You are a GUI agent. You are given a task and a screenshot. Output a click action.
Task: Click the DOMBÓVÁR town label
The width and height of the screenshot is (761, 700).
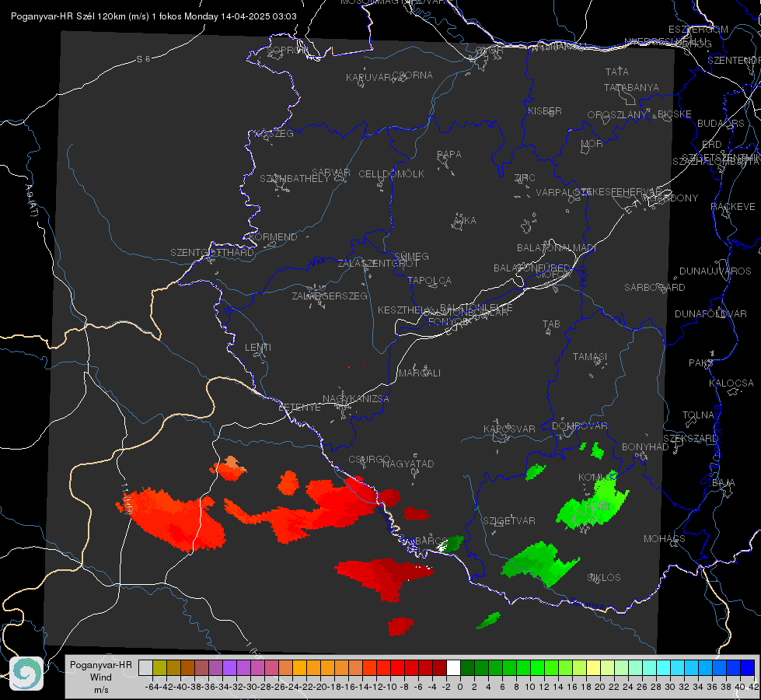[x=579, y=426]
